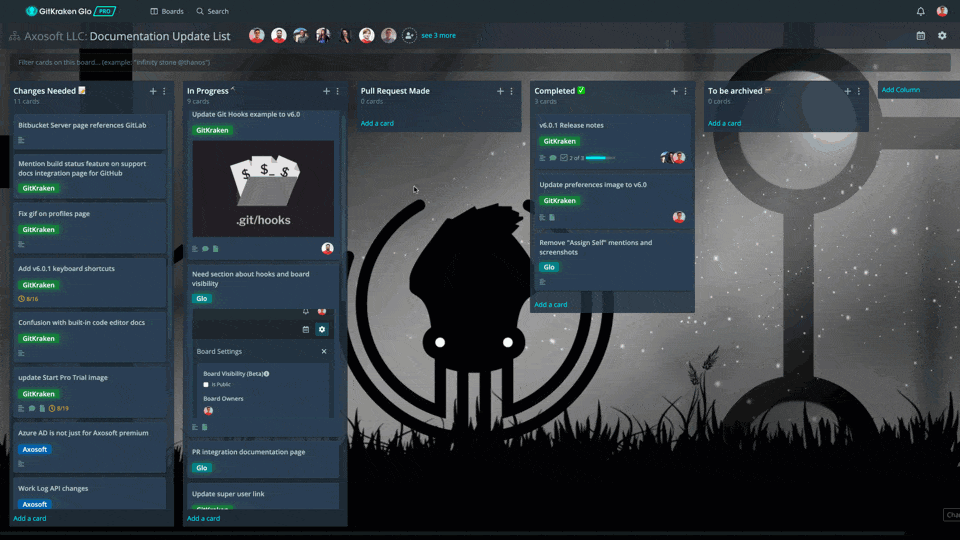Click the .git/hooks image thumbnail
This screenshot has width=960, height=540.
(x=263, y=189)
